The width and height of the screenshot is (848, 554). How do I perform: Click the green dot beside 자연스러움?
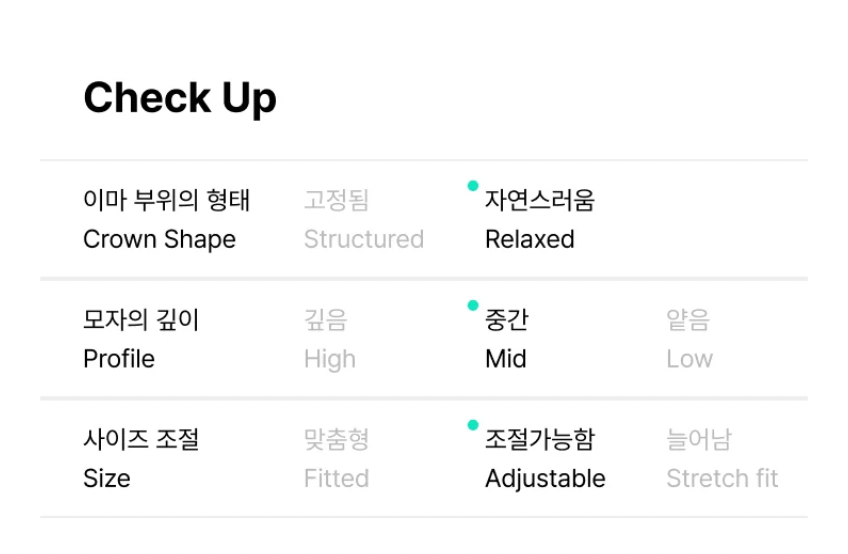(473, 185)
